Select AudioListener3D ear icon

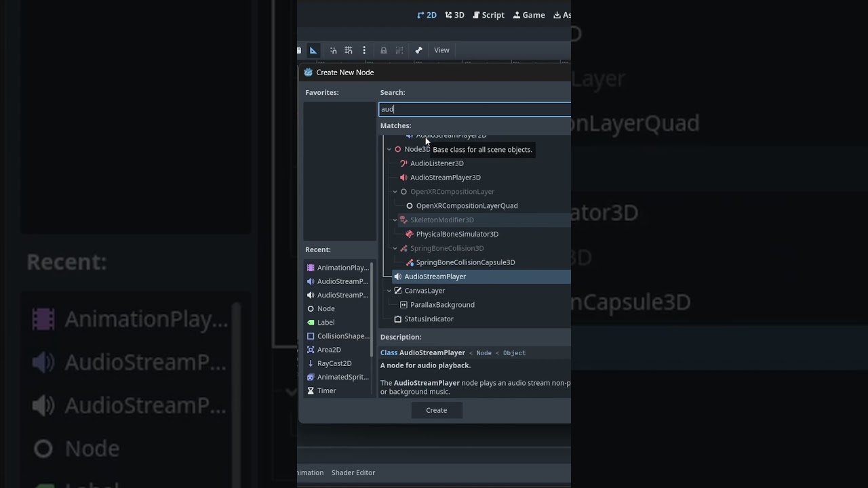(x=403, y=163)
